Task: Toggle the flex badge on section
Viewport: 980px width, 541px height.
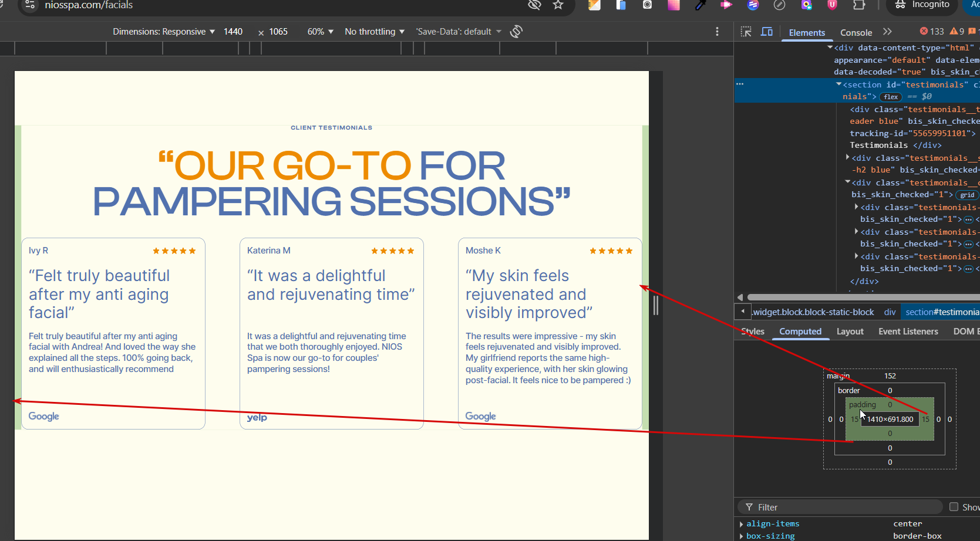Action: tap(891, 97)
